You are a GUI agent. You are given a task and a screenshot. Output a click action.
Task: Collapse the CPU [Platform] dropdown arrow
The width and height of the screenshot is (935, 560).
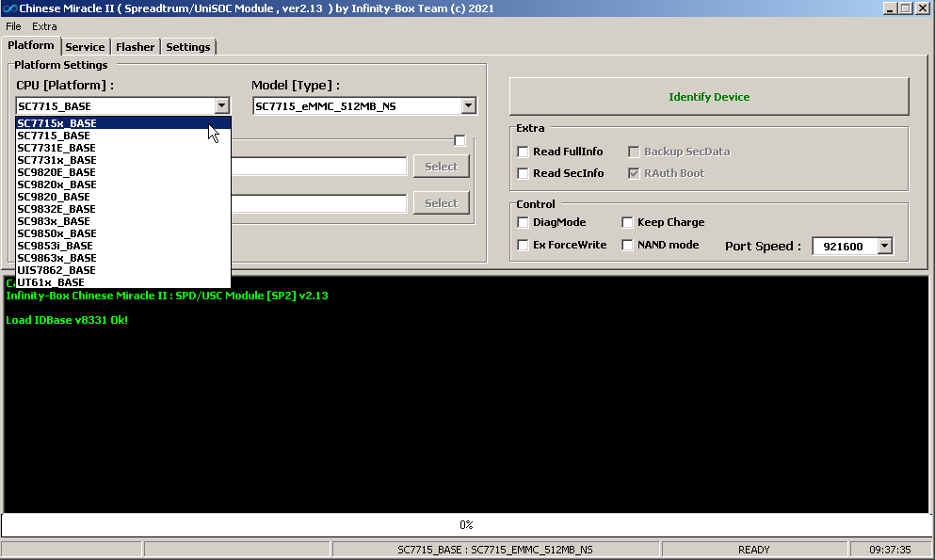coord(222,106)
